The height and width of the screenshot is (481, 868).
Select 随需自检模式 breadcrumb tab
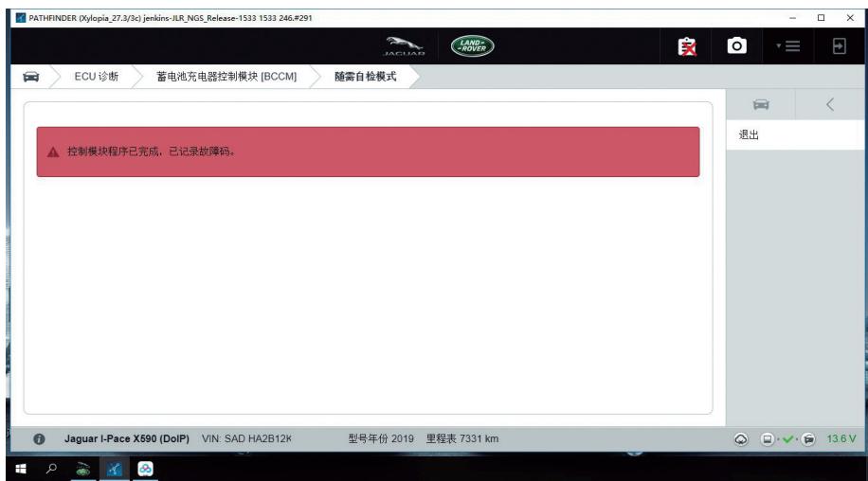click(x=366, y=78)
